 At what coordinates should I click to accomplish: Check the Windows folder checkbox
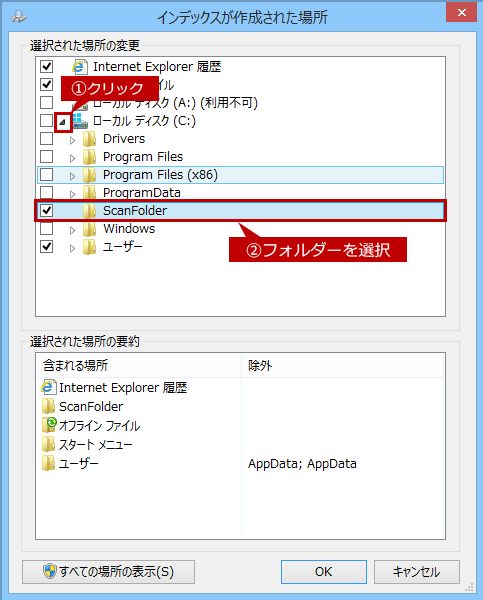coord(46,229)
